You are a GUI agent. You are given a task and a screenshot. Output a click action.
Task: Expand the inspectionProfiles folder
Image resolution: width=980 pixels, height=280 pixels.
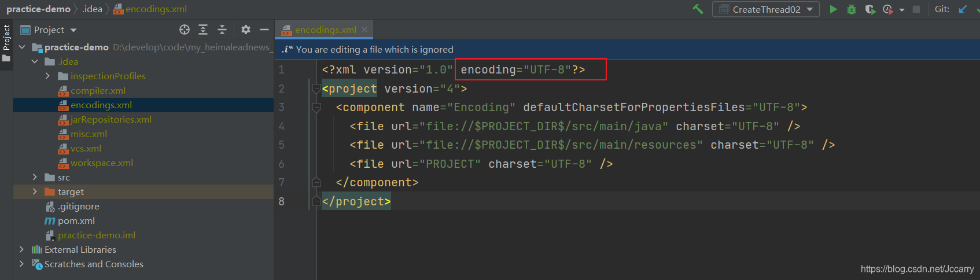47,76
